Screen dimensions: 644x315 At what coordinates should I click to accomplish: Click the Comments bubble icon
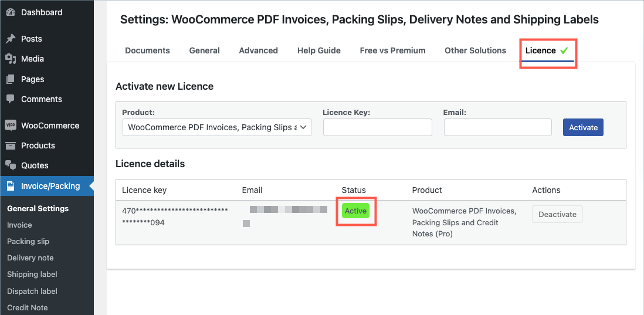pyautogui.click(x=11, y=99)
